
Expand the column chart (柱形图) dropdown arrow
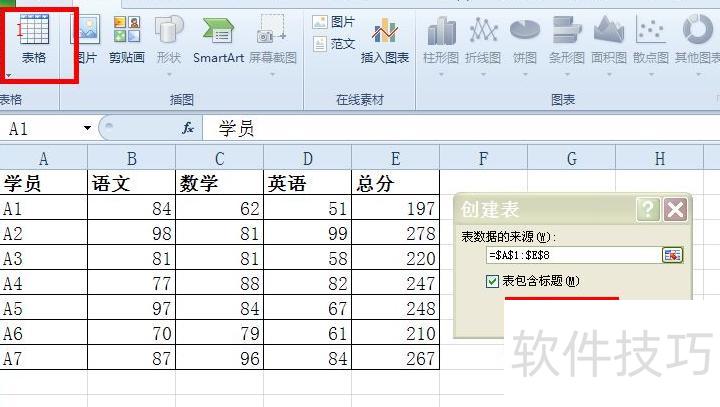pos(441,74)
